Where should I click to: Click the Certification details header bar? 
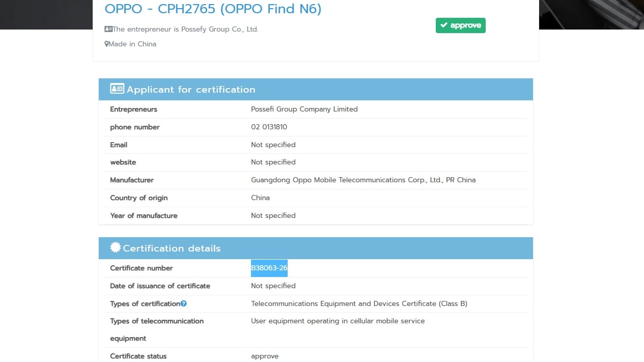tap(316, 248)
